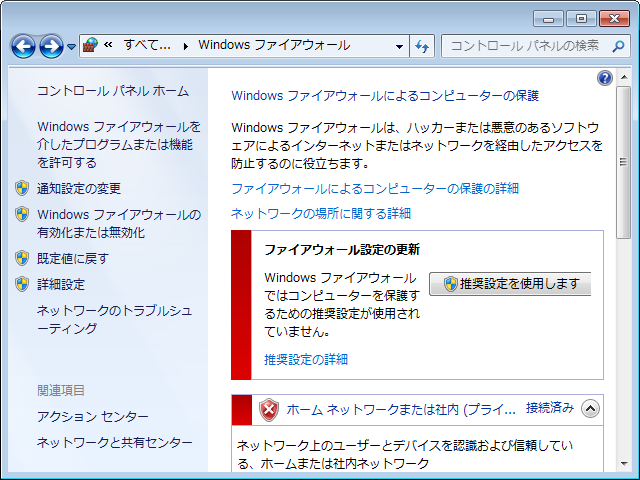This screenshot has width=640, height=480.
Task: Click the vertical scrollbar thumb
Action: click(624, 162)
